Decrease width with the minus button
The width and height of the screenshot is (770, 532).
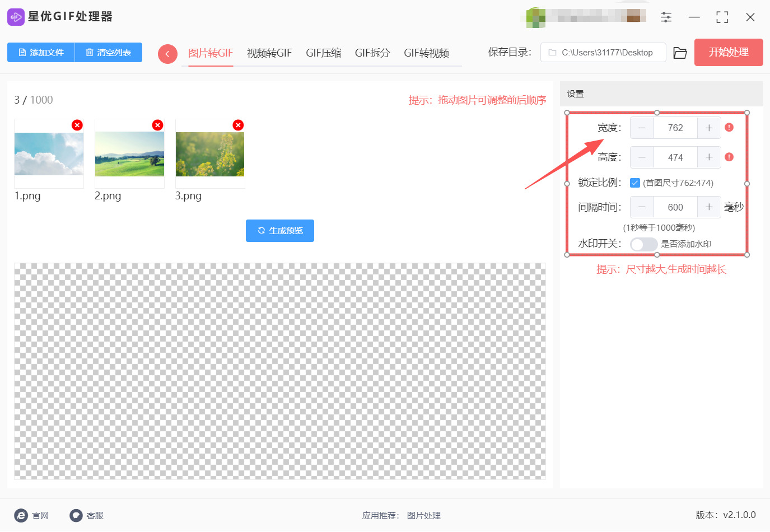click(642, 128)
